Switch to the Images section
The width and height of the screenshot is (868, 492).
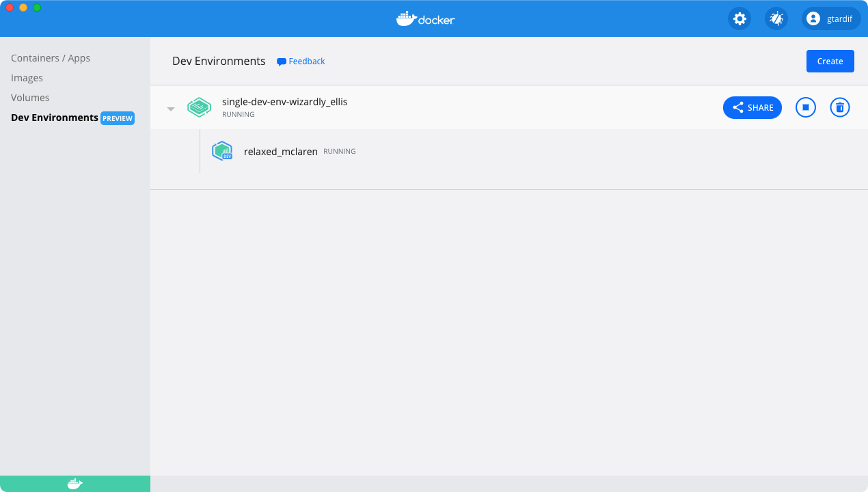pos(27,78)
